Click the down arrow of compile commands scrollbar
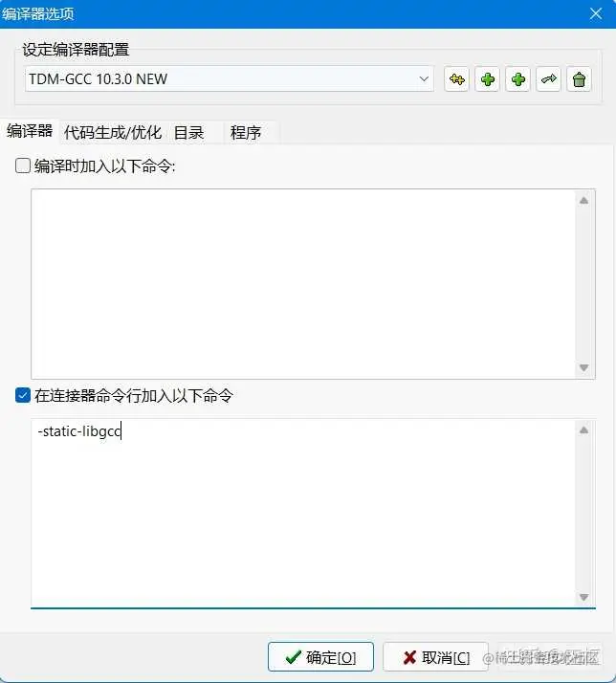Screen dimensions: 616x683 584,367
